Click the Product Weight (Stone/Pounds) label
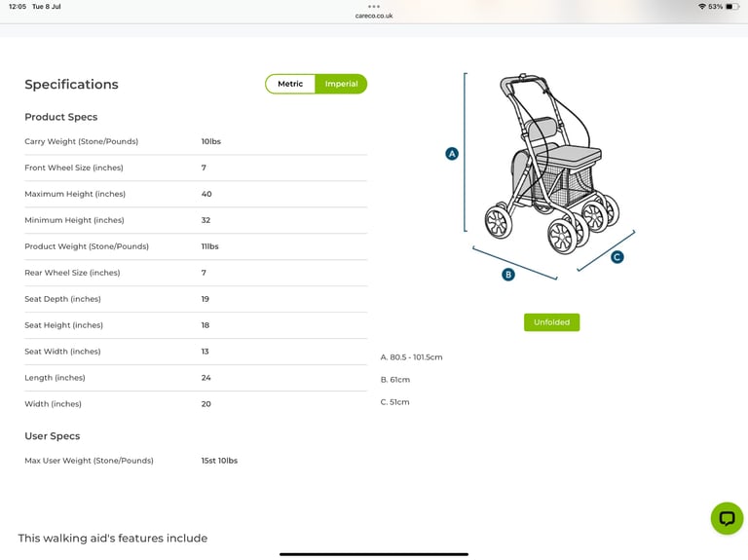The width and height of the screenshot is (748, 560). (87, 246)
